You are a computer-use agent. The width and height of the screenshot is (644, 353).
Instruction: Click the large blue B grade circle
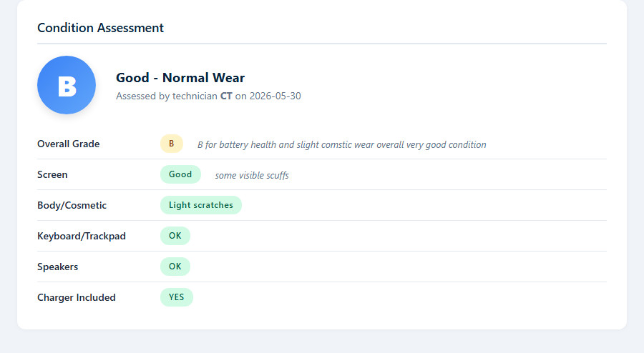click(x=67, y=85)
